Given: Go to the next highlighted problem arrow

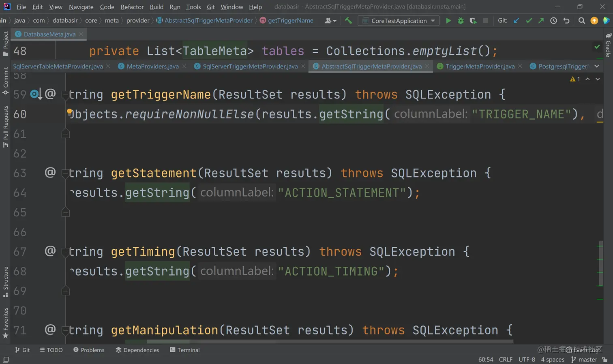Looking at the screenshot, I should (598, 79).
